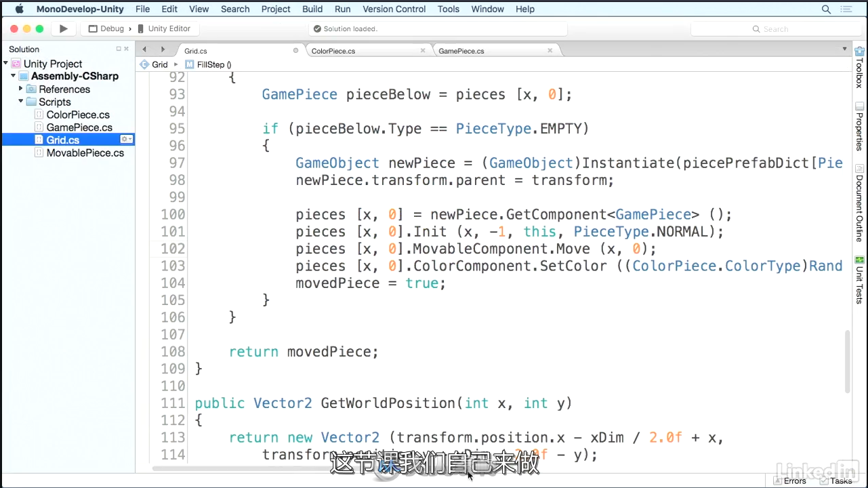Select GamePiece.cs in the solution tree
The image size is (868, 488).
click(x=79, y=127)
